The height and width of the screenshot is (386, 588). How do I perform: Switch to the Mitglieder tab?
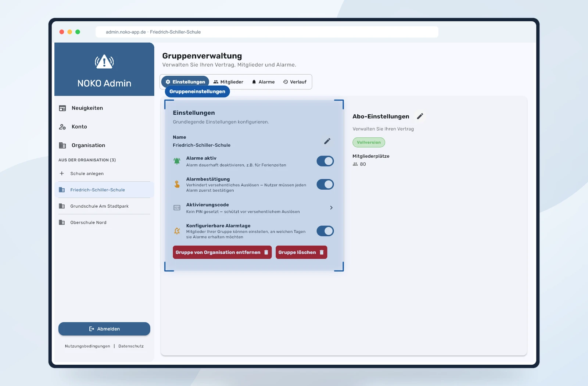[x=228, y=82]
